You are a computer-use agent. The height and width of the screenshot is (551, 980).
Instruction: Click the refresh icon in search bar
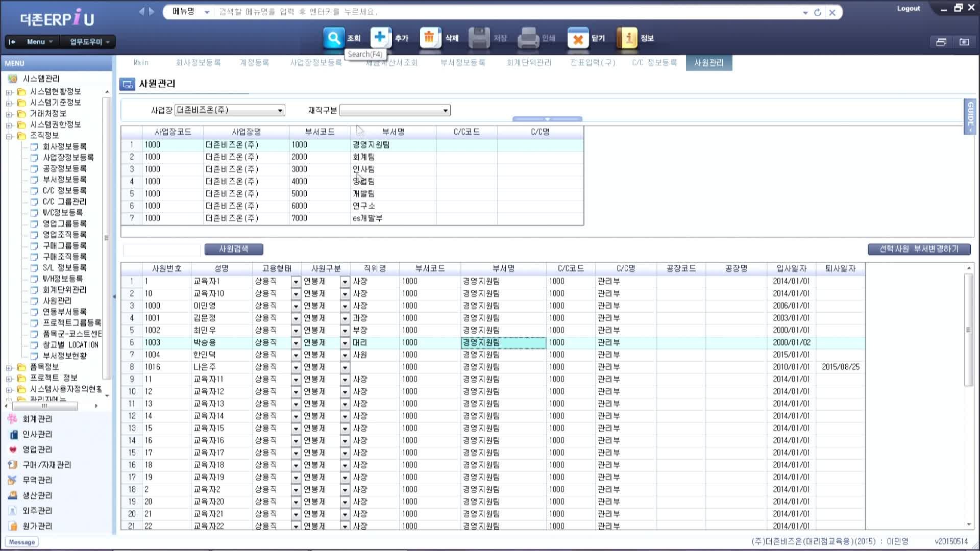[x=818, y=12]
